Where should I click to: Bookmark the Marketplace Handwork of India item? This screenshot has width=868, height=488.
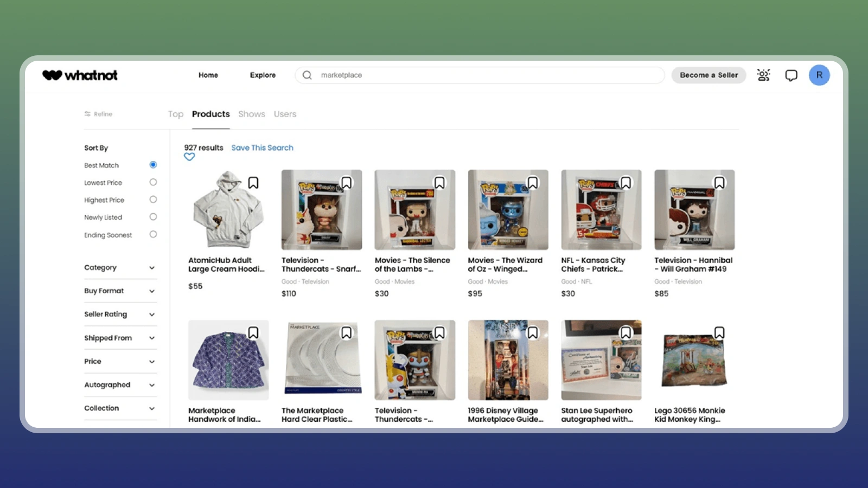pyautogui.click(x=253, y=332)
